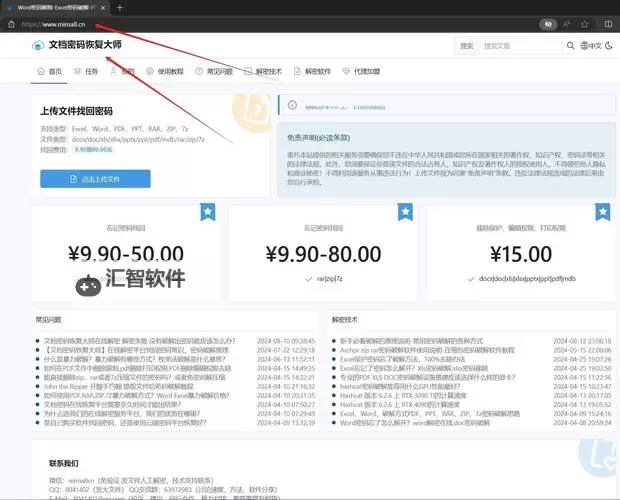Select the ¥9.90-80.00 rar|zip|7z price card

pos(323,253)
